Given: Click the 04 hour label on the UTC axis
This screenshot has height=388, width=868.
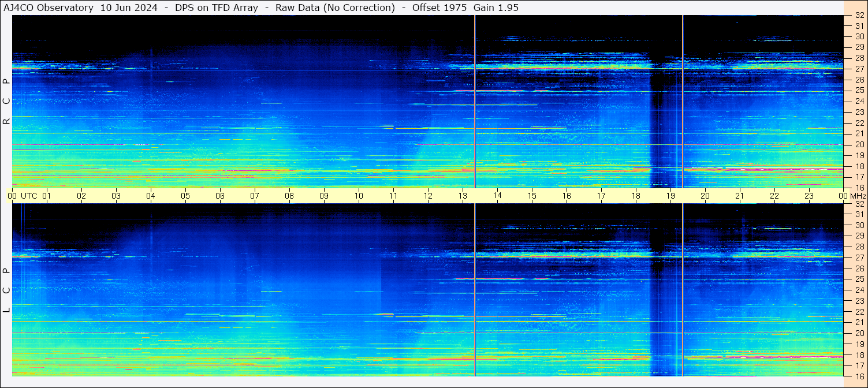Looking at the screenshot, I should 151,196.
